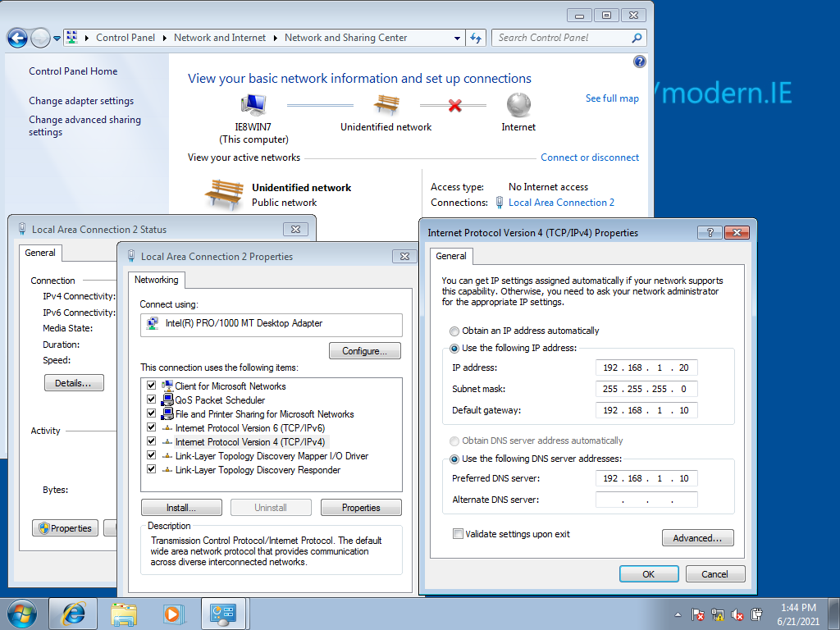Uncheck QoS Packet Scheduler item
Screen dimensions: 840x630
(x=151, y=400)
